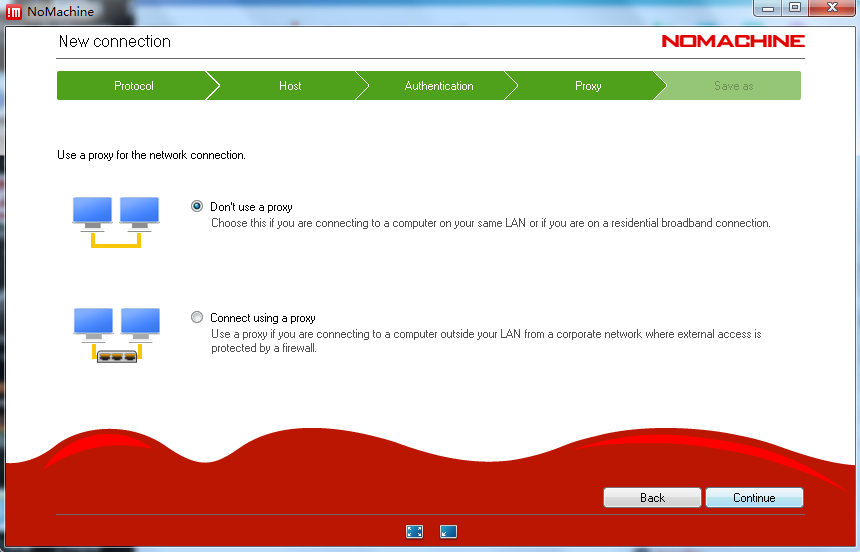Image resolution: width=860 pixels, height=552 pixels.
Task: Maximize the NoMachine window
Action: [x=795, y=8]
